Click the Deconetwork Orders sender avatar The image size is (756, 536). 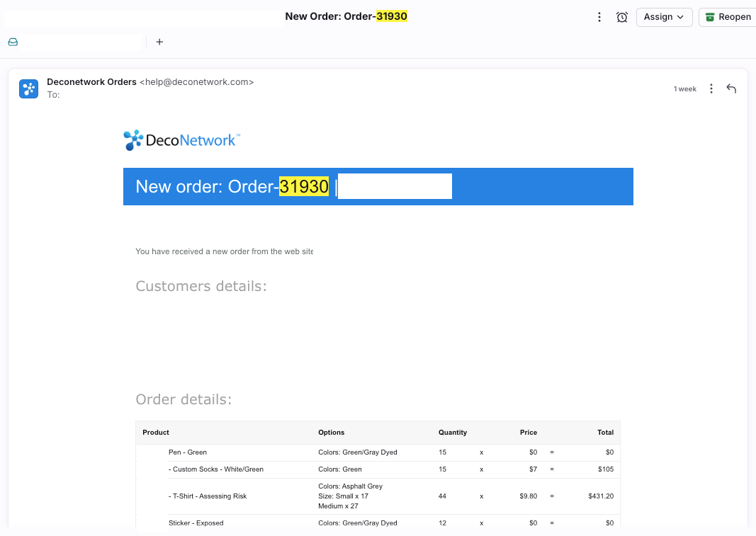pyautogui.click(x=28, y=89)
